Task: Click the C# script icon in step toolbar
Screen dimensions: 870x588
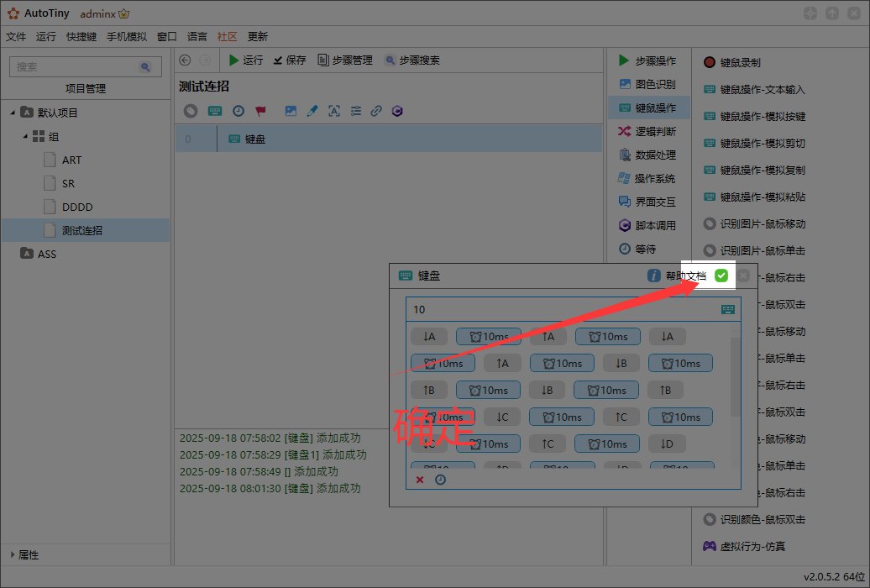Action: 397,111
